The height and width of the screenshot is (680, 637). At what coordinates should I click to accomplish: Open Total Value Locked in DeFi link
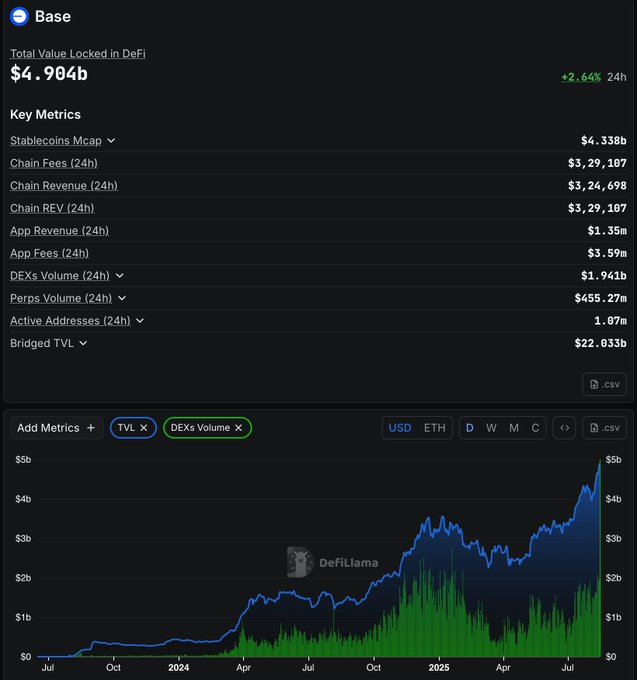78,54
